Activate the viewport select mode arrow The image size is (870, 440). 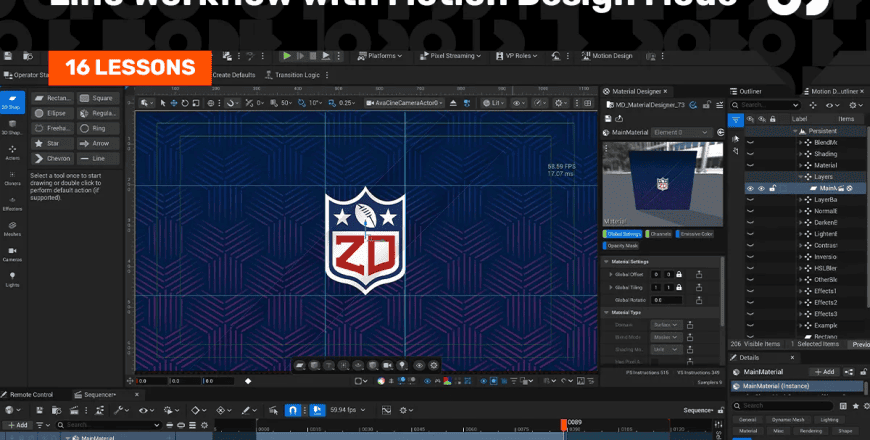[163, 103]
